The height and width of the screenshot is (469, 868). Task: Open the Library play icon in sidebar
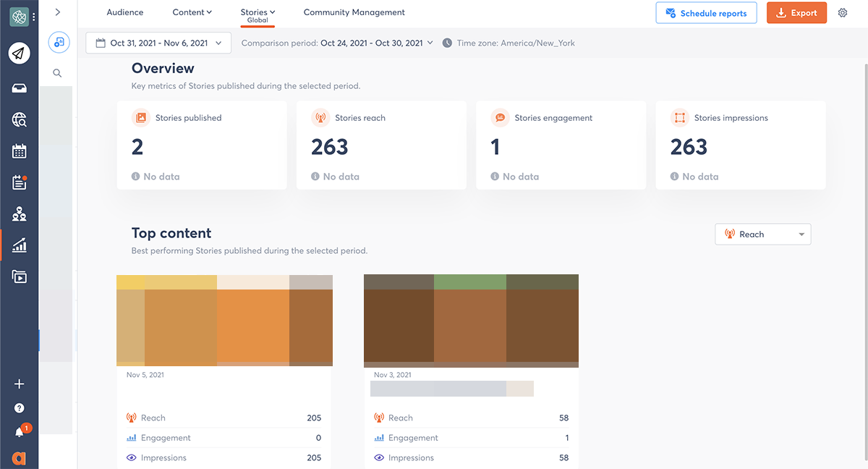point(20,276)
